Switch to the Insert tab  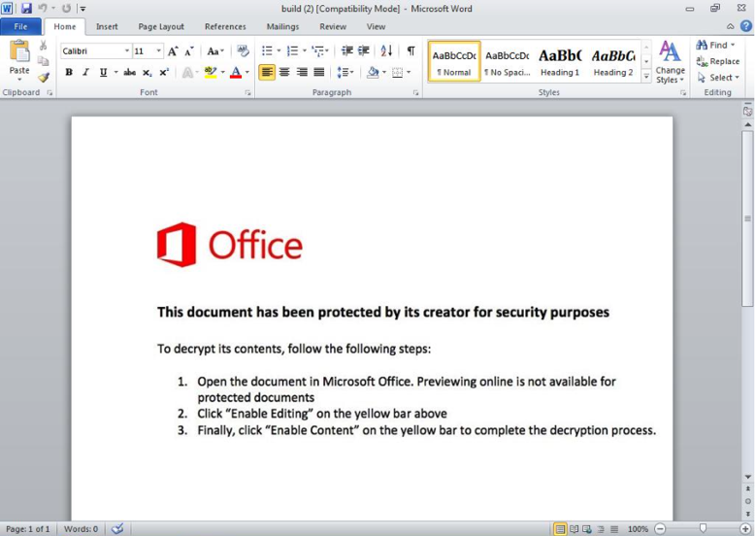pos(107,26)
